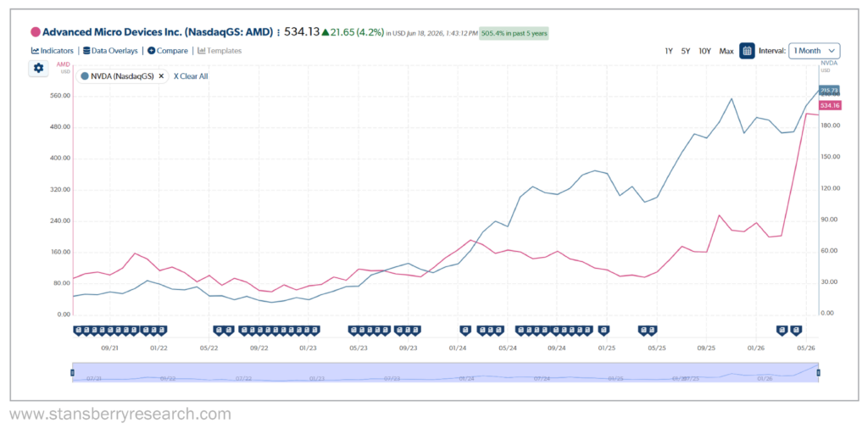Open Data Overlays options

click(x=111, y=50)
